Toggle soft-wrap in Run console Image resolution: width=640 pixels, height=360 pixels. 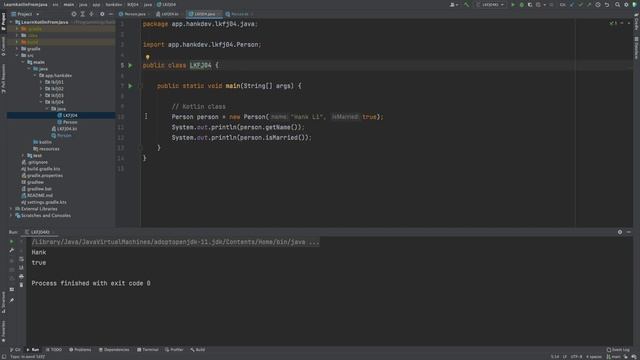tap(21, 259)
